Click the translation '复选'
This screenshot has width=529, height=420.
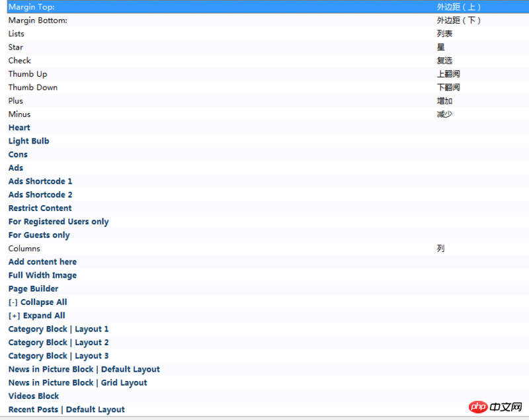(444, 60)
